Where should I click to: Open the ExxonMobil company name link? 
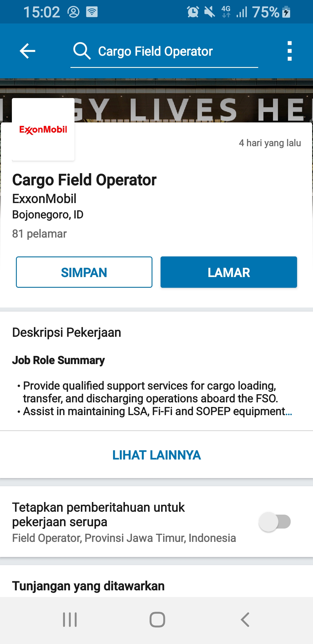[x=44, y=199]
